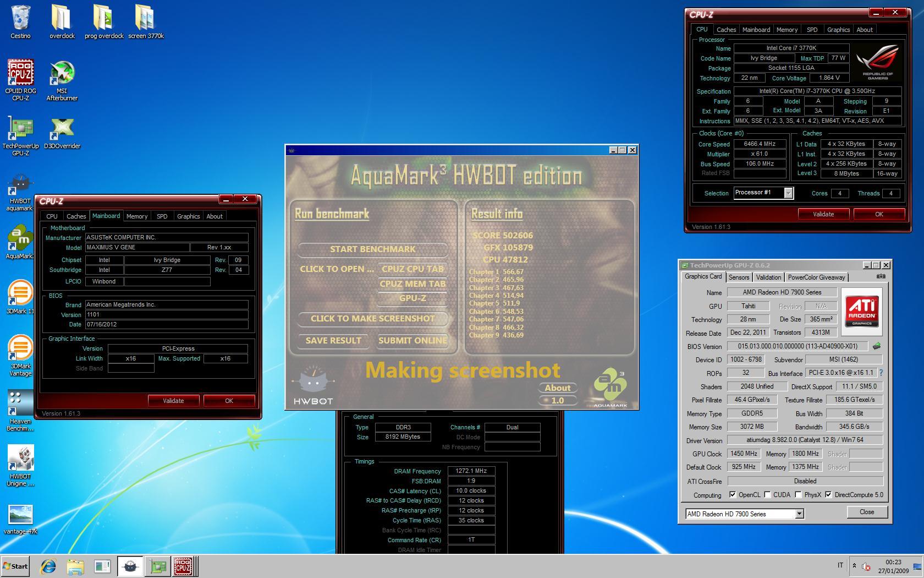Launch AquaMark desktop shortcut
Viewport: 924px width, 578px height.
(x=20, y=242)
